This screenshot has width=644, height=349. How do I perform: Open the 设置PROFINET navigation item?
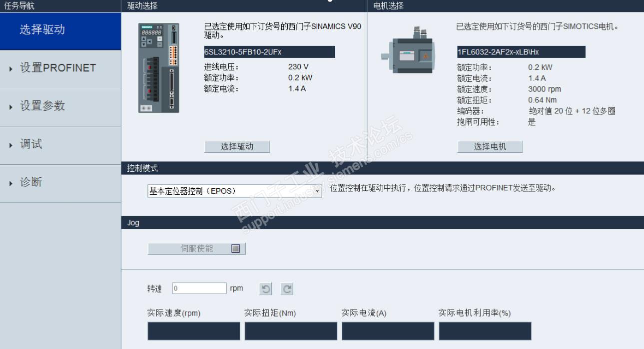point(60,69)
